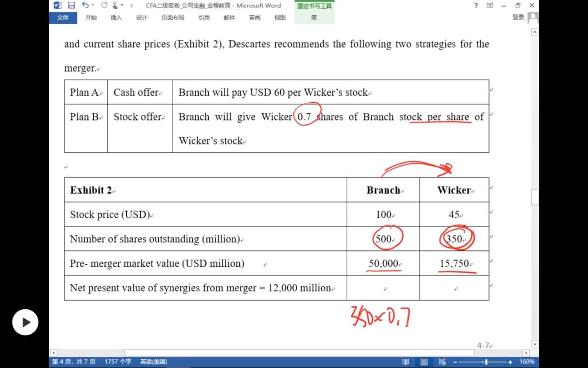Click word count '1757 个字' in status bar
Viewport: 588px width, 368px height.
118,361
